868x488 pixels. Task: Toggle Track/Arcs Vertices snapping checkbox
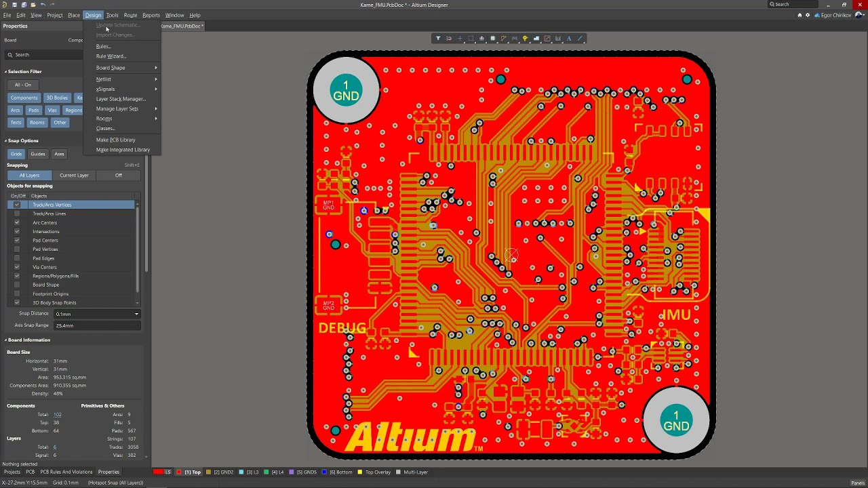tap(17, 205)
